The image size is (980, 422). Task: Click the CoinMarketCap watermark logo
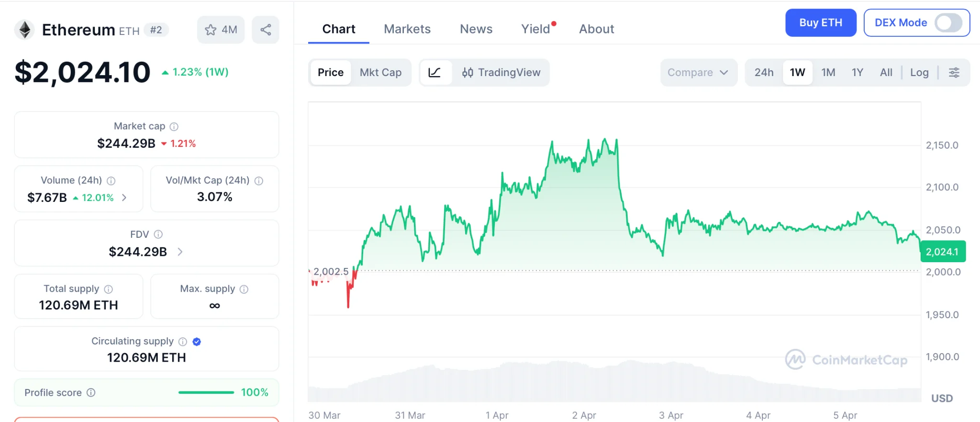[x=846, y=360]
